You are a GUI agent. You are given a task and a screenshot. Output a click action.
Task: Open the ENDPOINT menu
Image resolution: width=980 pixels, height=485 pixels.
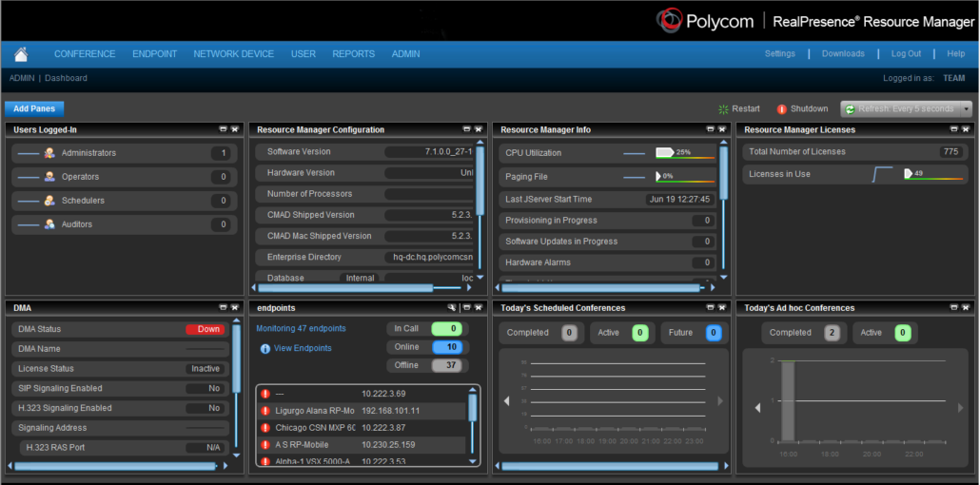(x=154, y=54)
